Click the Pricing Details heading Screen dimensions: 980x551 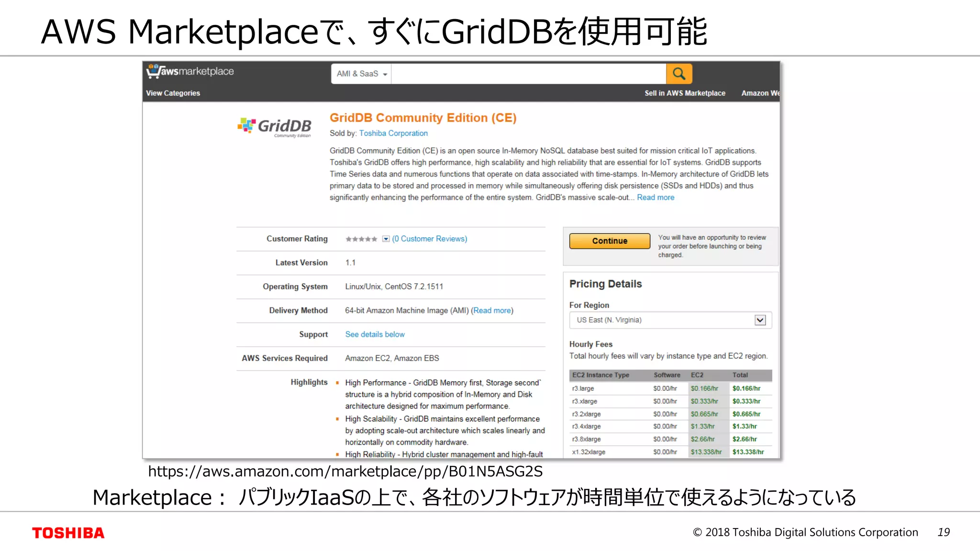(x=605, y=284)
